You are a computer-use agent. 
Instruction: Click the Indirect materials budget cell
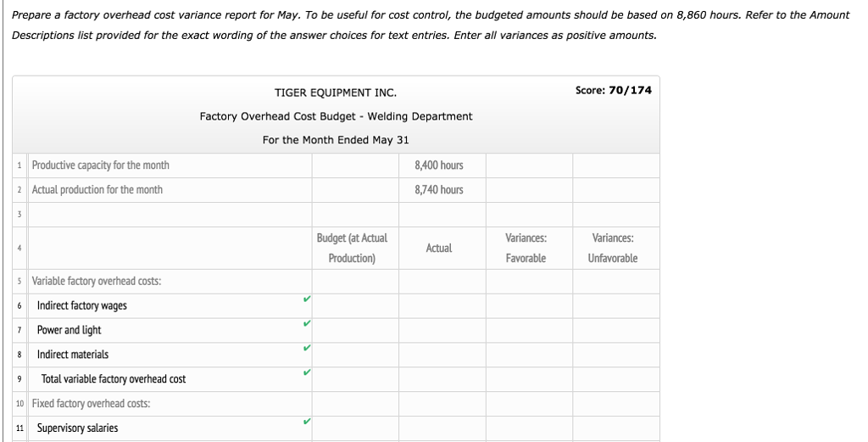[355, 355]
